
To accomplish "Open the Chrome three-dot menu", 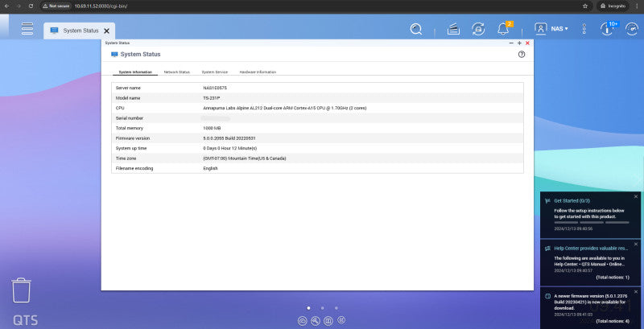I will coord(637,6).
